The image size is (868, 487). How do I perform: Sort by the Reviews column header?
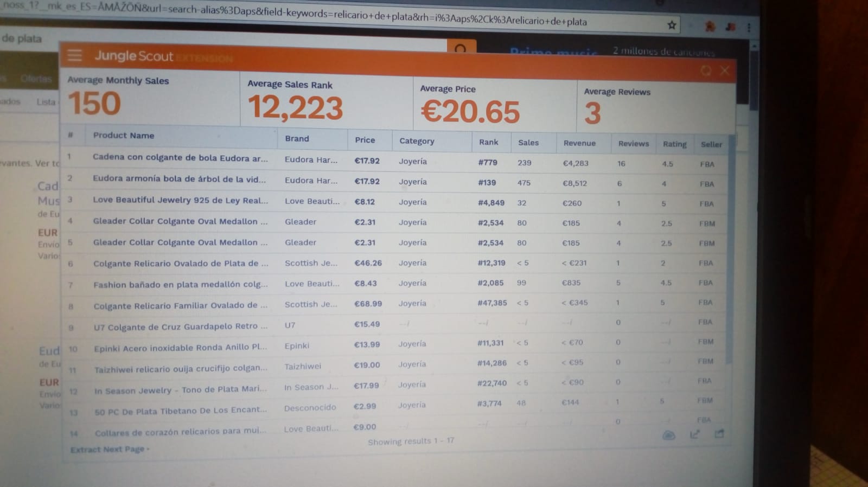tap(634, 144)
